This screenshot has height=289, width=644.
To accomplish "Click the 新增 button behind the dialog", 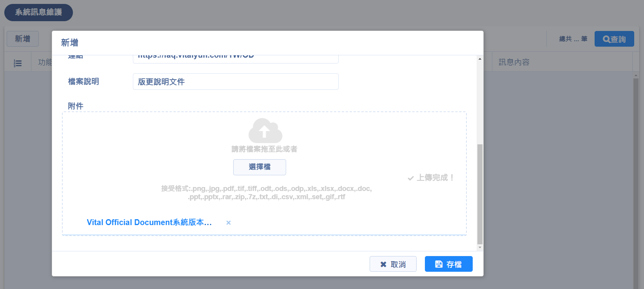I will (23, 39).
